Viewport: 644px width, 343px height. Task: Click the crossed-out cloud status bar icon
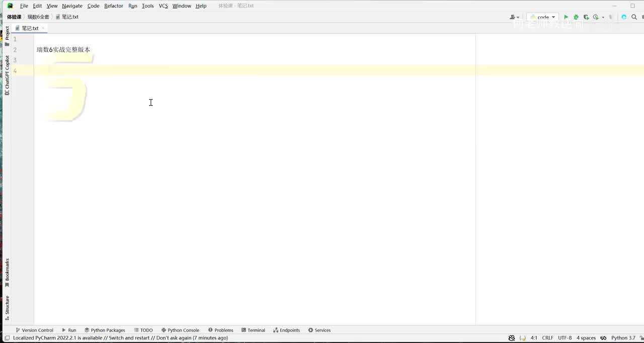click(x=512, y=338)
